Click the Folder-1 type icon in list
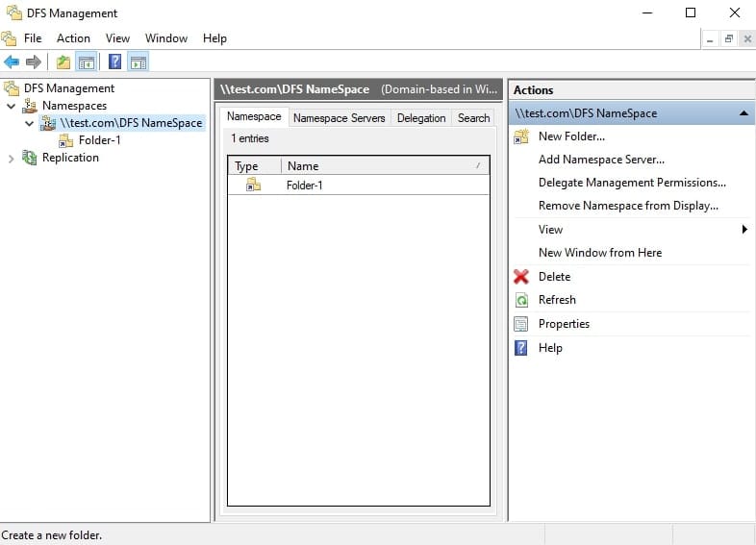The height and width of the screenshot is (545, 756). 253,185
